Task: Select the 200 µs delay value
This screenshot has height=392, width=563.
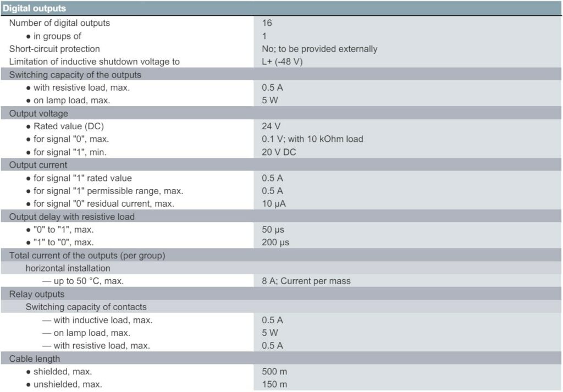Action: click(x=275, y=242)
